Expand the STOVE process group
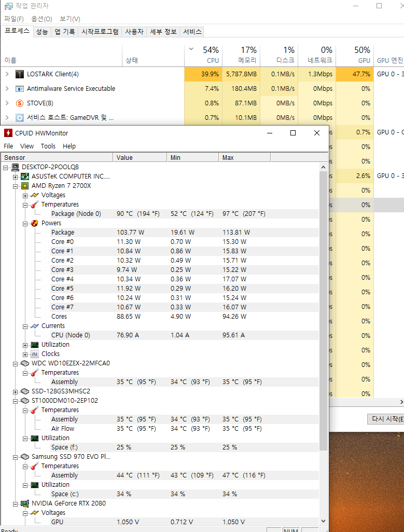404x532 pixels. (x=7, y=103)
